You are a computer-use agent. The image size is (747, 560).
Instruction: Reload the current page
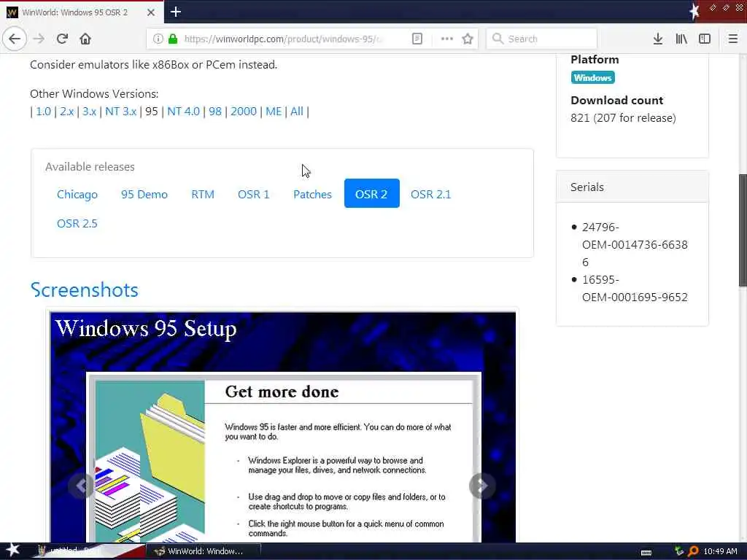62,39
